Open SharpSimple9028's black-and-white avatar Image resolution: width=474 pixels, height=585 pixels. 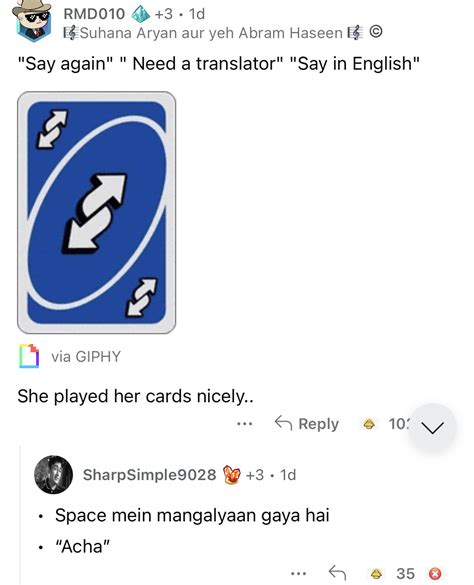(53, 475)
